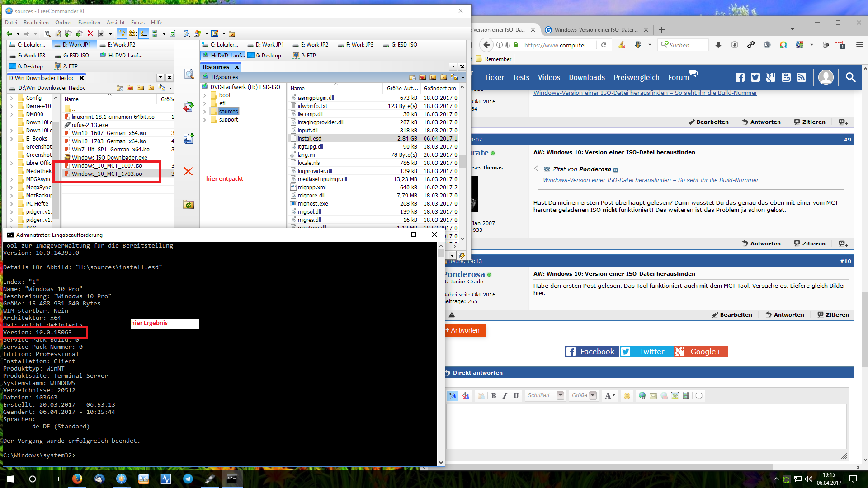The width and height of the screenshot is (868, 488).
Task: Insert smiley in forum reply editor
Action: (x=627, y=396)
